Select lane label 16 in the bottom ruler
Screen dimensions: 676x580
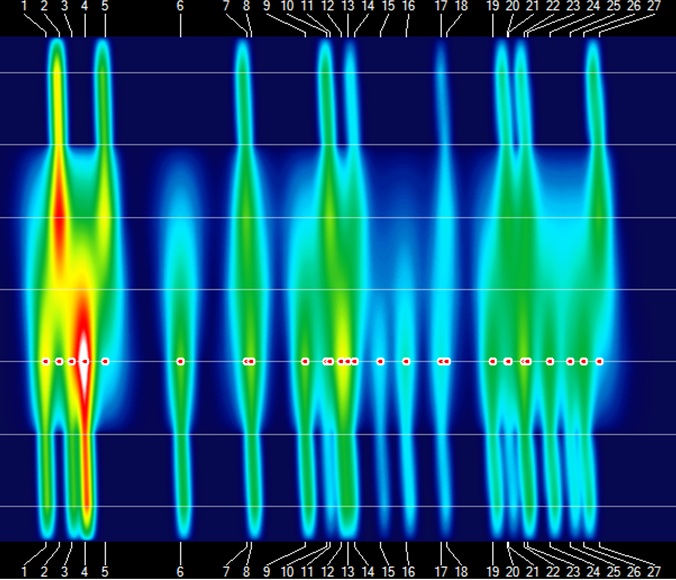pyautogui.click(x=408, y=572)
